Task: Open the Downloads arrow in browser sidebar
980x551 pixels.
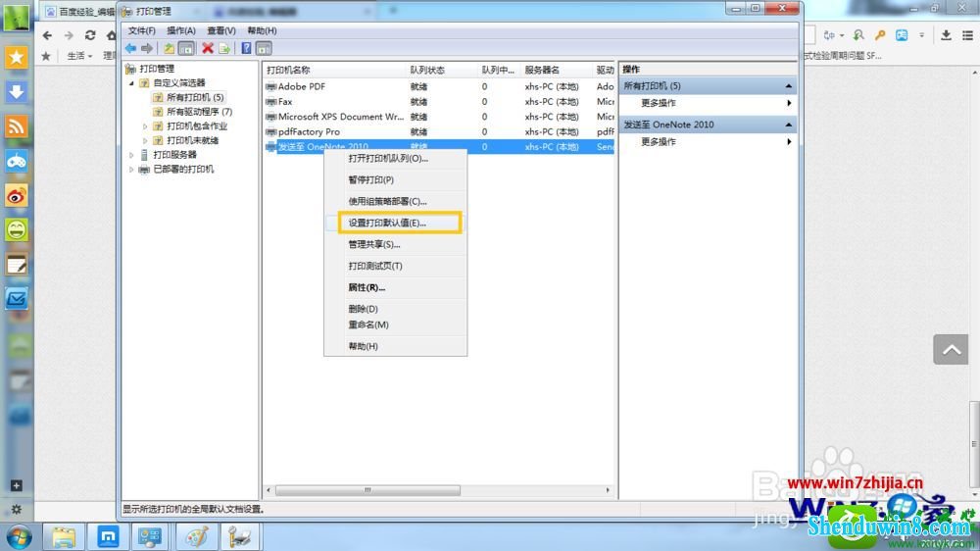Action: pos(17,92)
